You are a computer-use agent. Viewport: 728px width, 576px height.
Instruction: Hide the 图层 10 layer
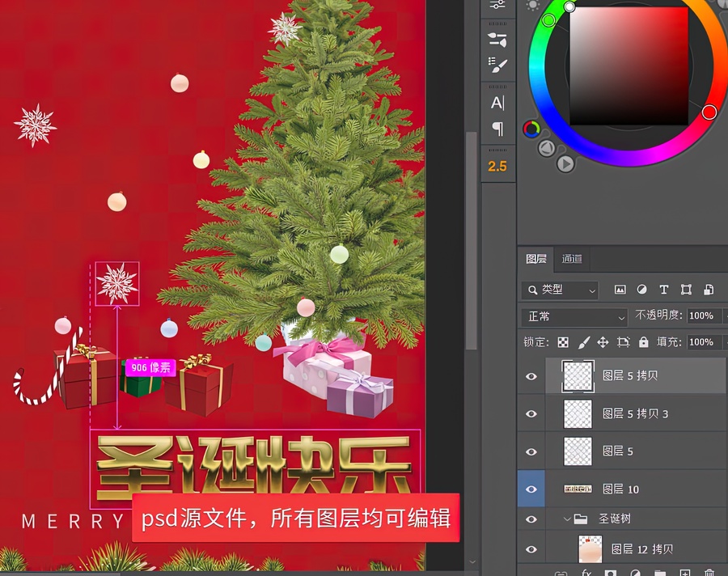tap(531, 489)
